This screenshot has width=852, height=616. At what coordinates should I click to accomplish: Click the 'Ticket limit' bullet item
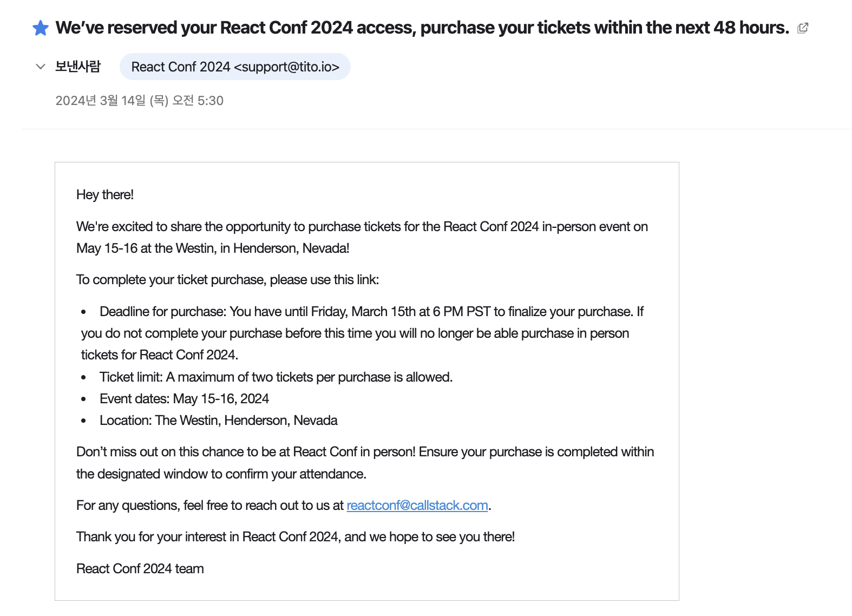coord(276,377)
